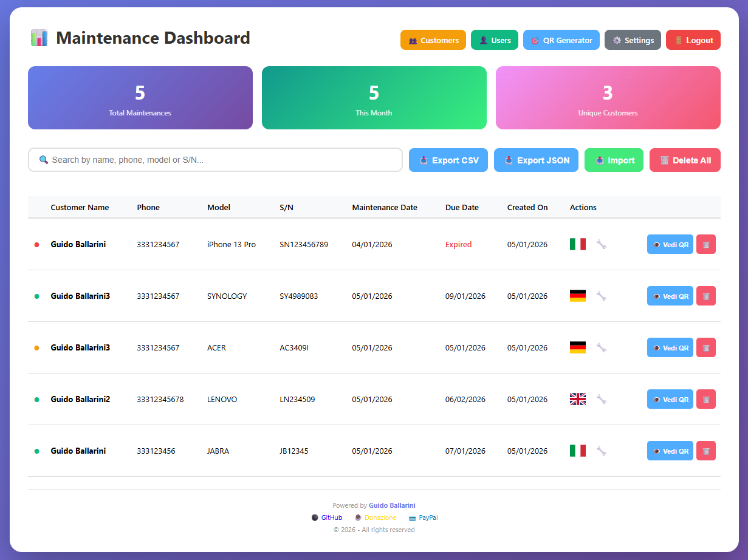This screenshot has height=560, width=748.
Task: Click the red status dot for iPhone 13 Pro
Action: coord(36,245)
